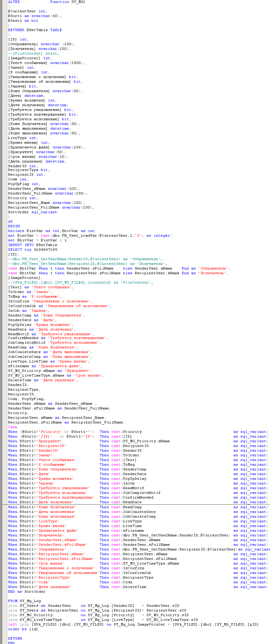Click the ALTER keyword on the first line
This screenshot has width=270, height=644.
(x=14, y=2)
